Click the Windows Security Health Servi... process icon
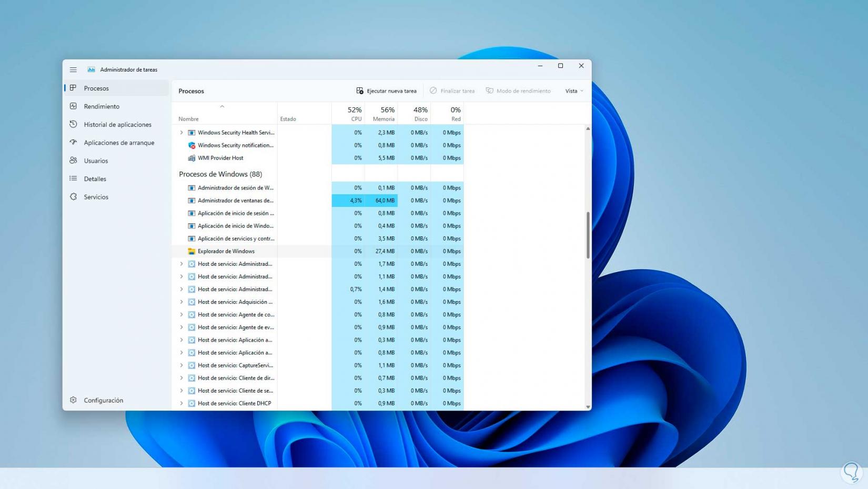868x489 pixels. tap(191, 133)
